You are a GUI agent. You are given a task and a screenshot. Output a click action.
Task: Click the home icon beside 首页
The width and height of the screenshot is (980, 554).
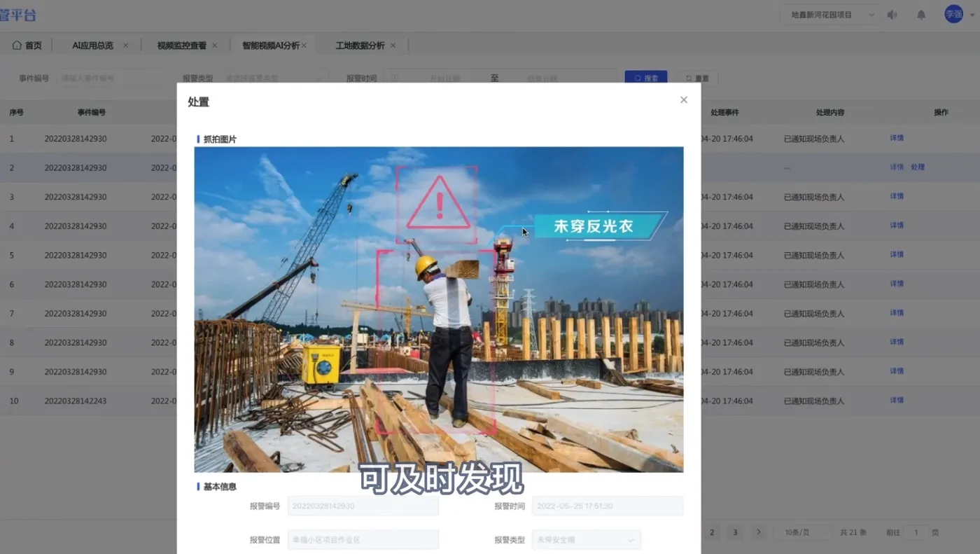17,46
